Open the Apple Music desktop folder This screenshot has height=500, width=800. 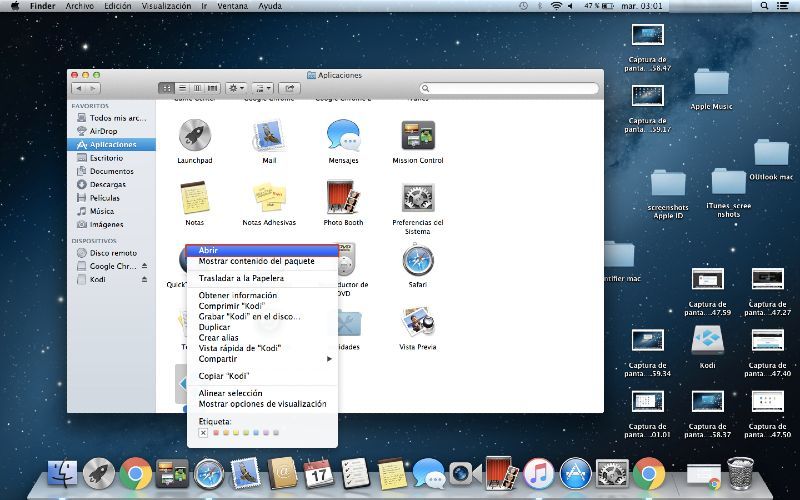[x=711, y=83]
